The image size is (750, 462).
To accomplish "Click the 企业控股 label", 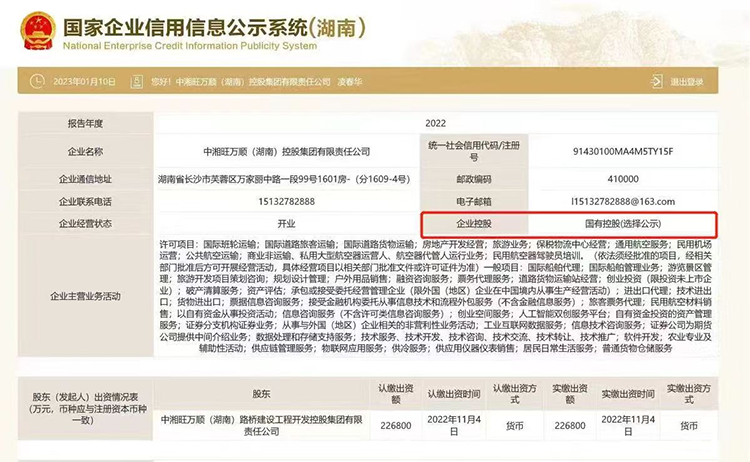I will point(474,223).
